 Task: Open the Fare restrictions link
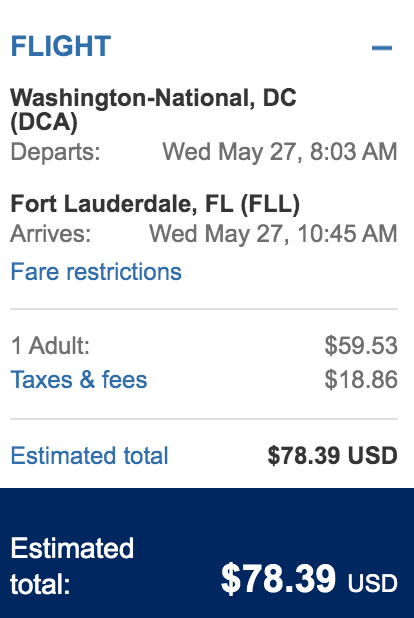pos(96,272)
